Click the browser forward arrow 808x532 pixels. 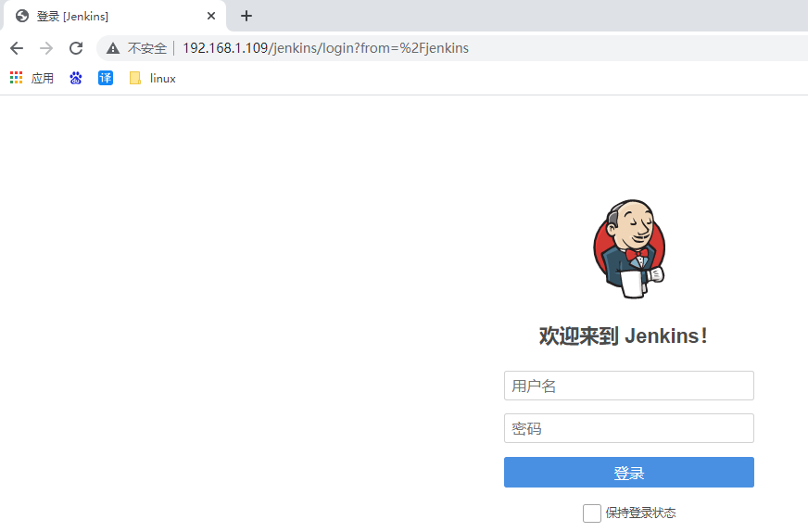[46, 48]
